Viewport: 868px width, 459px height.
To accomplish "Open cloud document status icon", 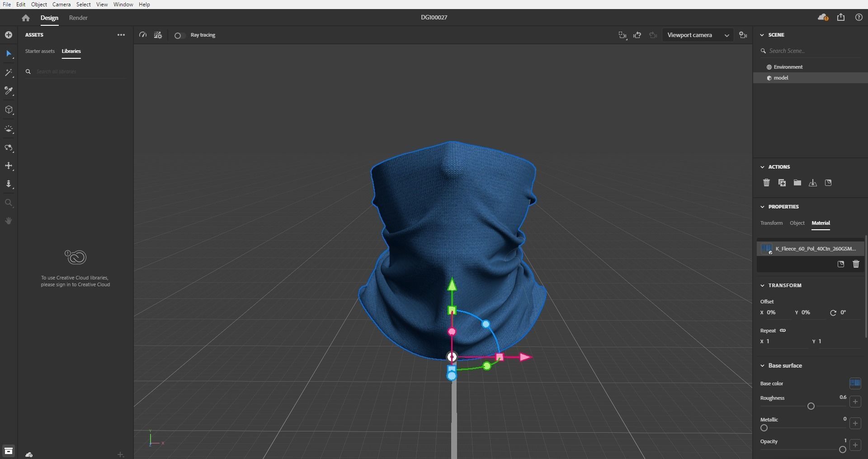I will click(823, 17).
